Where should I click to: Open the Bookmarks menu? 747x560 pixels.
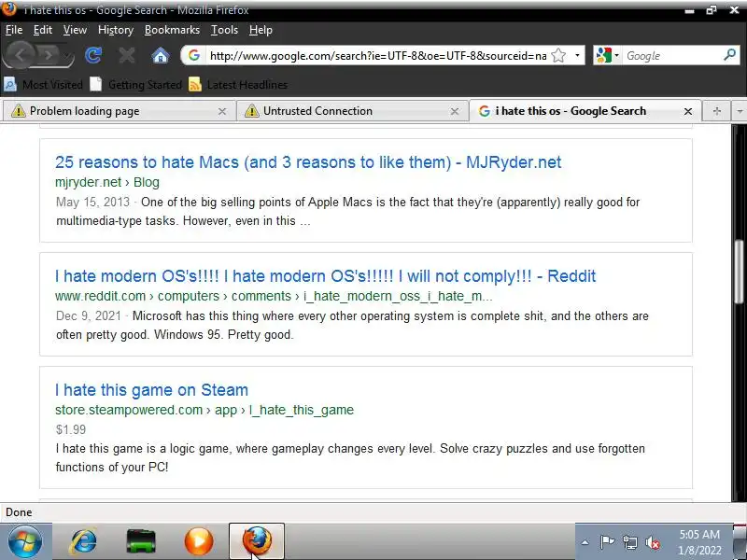pos(172,30)
